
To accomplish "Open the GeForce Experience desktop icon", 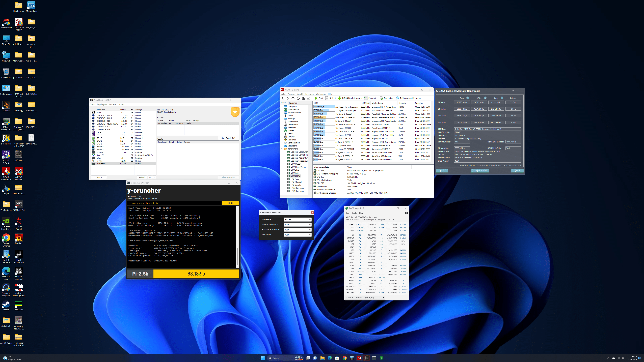I will [6, 224].
